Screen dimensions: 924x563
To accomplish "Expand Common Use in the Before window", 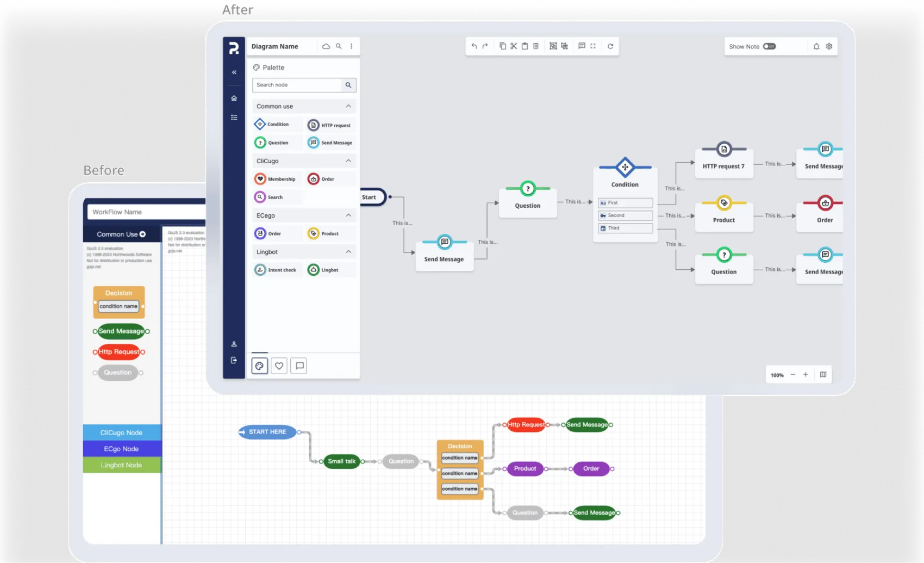I will (121, 234).
